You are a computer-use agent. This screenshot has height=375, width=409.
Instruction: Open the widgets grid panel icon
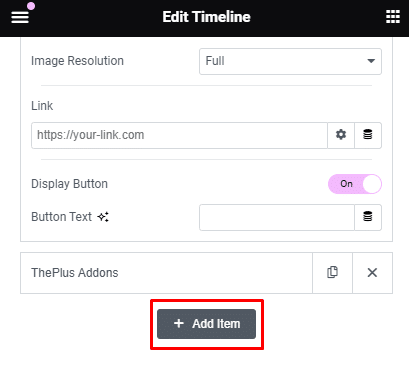click(x=393, y=17)
